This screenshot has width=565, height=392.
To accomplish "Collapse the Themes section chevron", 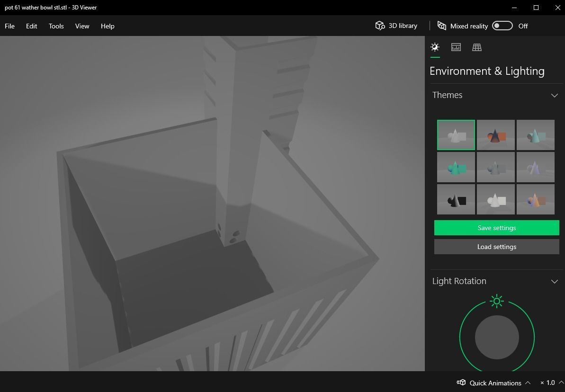I will 555,96.
